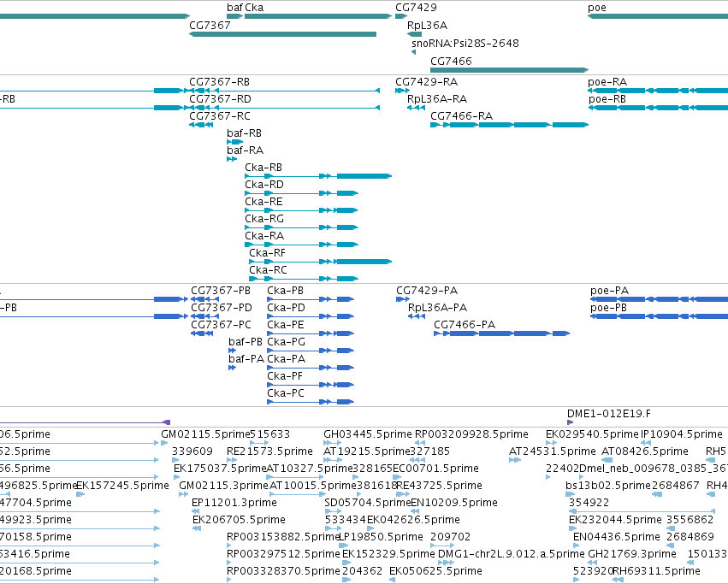
Task: Click the Cka-PF protein
Action: click(x=311, y=385)
